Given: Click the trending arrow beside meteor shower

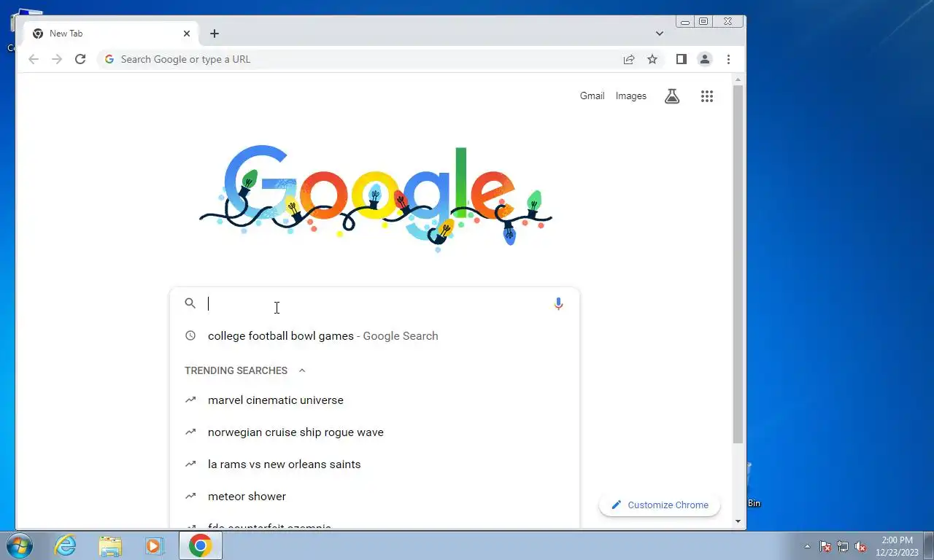Looking at the screenshot, I should (x=190, y=496).
